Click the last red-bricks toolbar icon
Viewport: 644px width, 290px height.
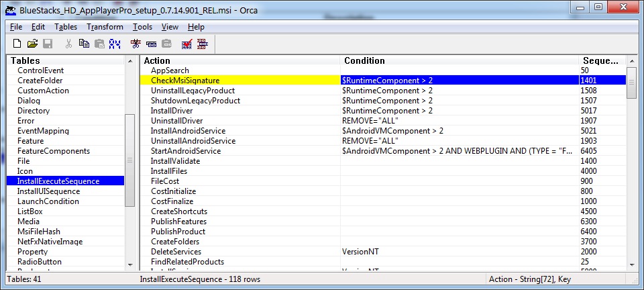(202, 44)
